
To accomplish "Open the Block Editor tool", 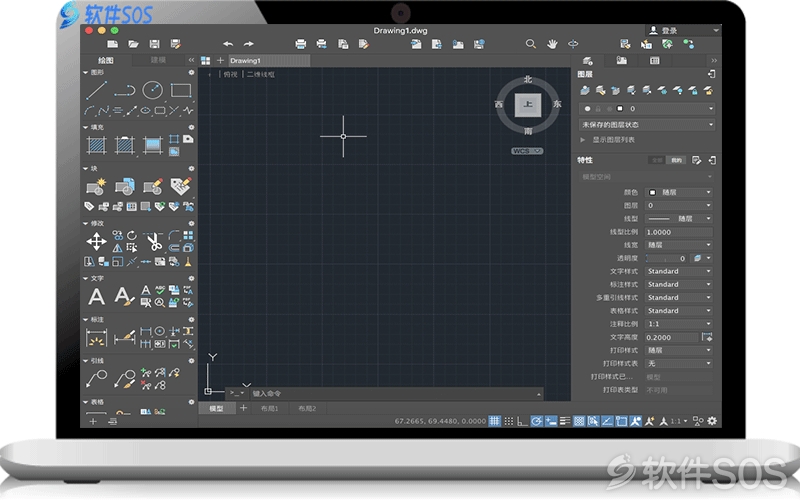I will [x=152, y=187].
